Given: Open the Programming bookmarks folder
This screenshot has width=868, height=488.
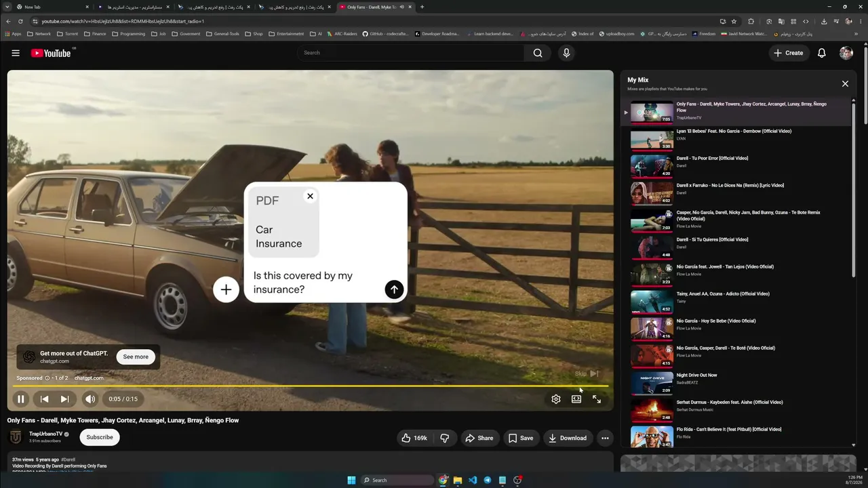Looking at the screenshot, I should pos(128,34).
